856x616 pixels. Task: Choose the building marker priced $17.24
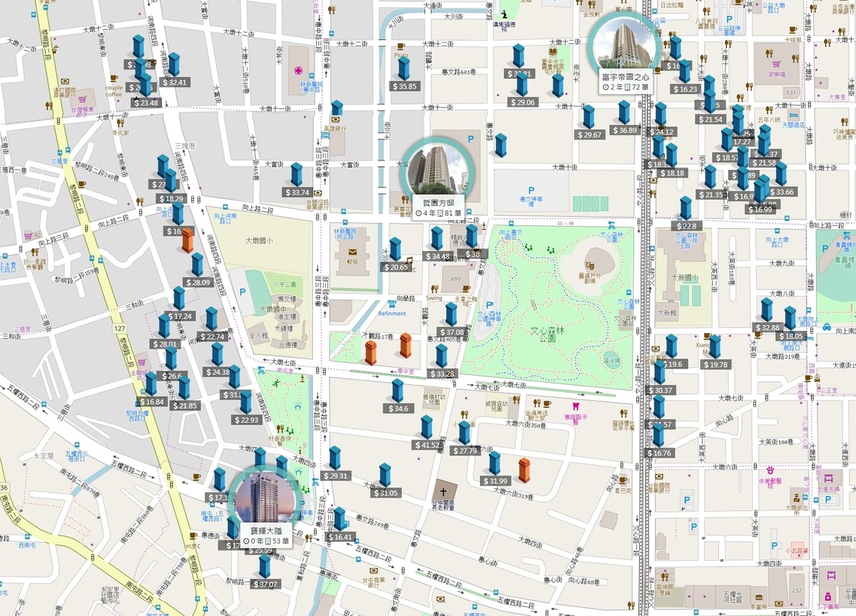click(179, 298)
